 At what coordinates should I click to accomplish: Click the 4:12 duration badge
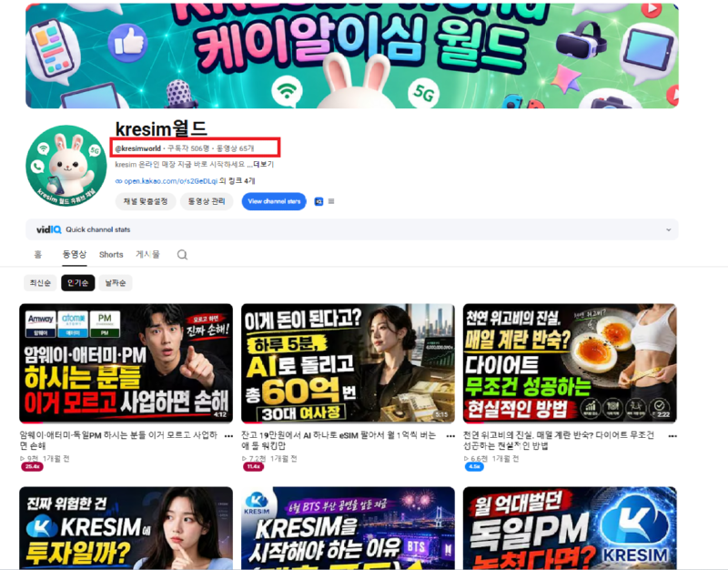point(220,414)
